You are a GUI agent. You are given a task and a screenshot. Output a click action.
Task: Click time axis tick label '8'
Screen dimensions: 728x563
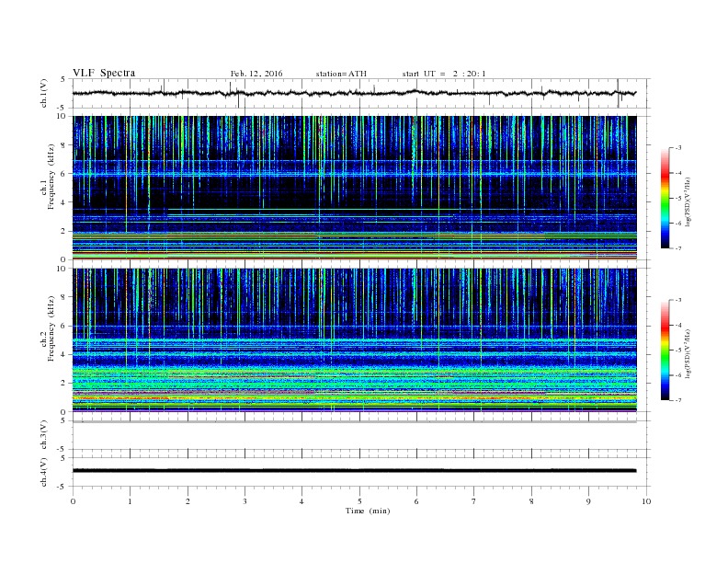pyautogui.click(x=531, y=501)
